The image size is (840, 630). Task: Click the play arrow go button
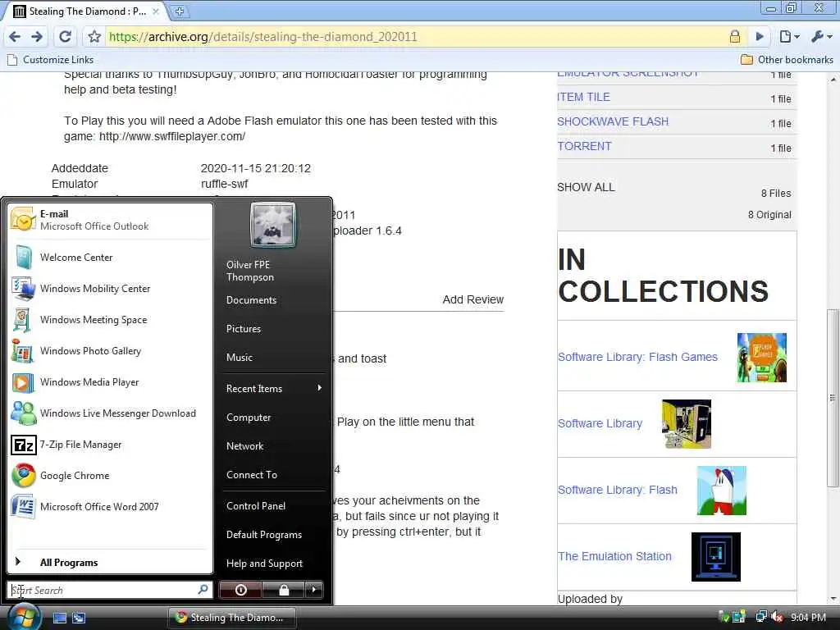click(x=760, y=36)
